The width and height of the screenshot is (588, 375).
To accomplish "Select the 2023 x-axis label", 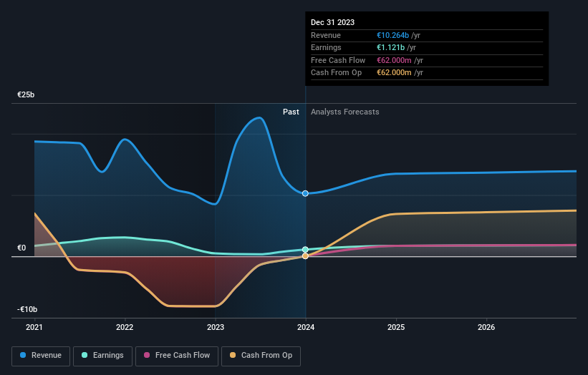I will (216, 327).
